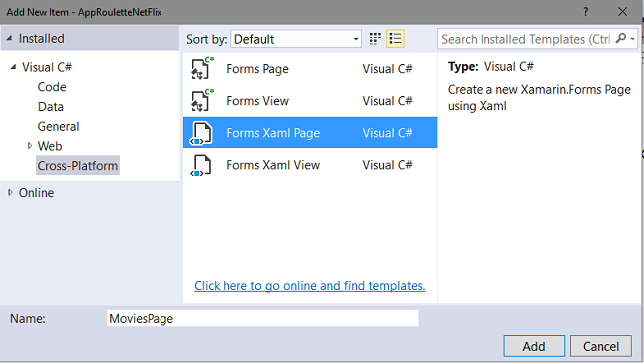Select the Forms View template icon
Screen dimensions: 644x364
[202, 101]
